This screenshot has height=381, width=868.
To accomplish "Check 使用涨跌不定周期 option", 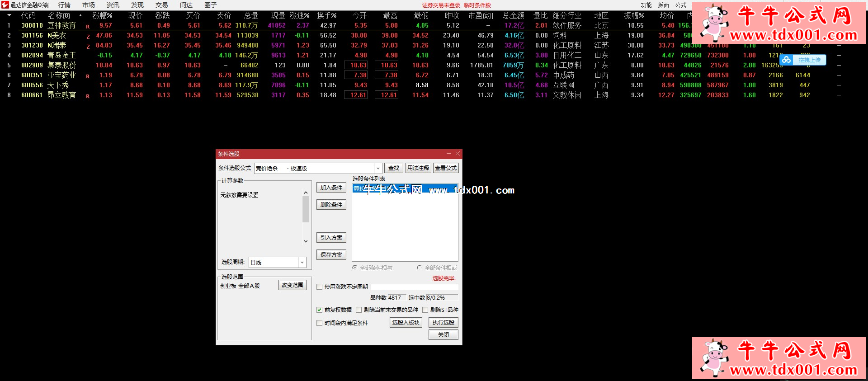I will coord(320,287).
